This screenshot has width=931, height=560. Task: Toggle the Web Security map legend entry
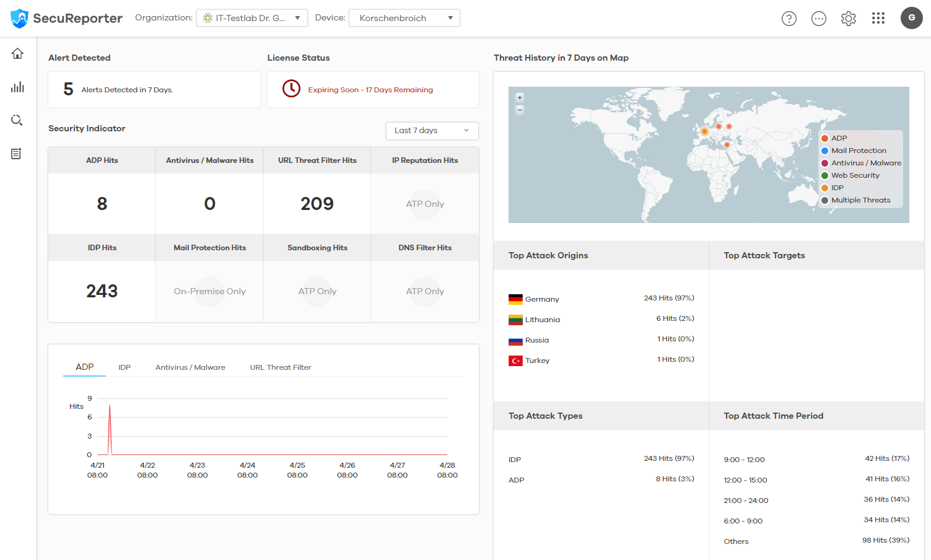pyautogui.click(x=855, y=175)
